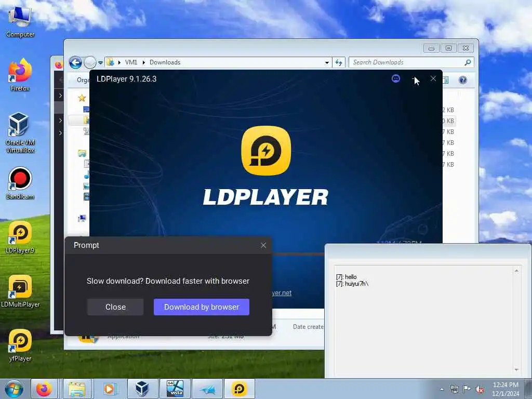This screenshot has width=532, height=399.
Task: Click Download by browser button
Action: click(x=202, y=307)
